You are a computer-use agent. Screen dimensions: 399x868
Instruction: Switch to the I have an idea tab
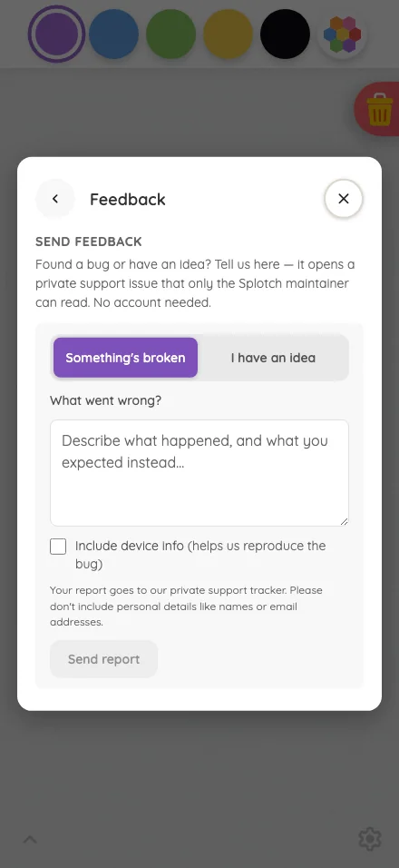[273, 358]
